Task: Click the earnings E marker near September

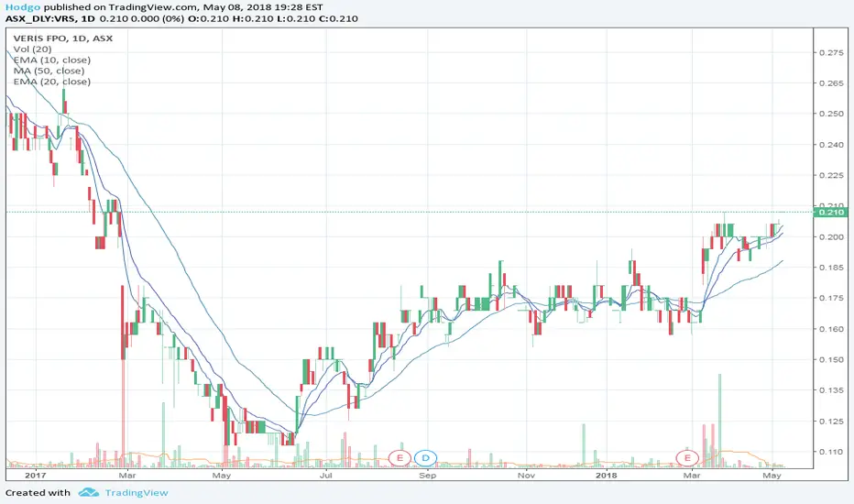Action: click(400, 457)
